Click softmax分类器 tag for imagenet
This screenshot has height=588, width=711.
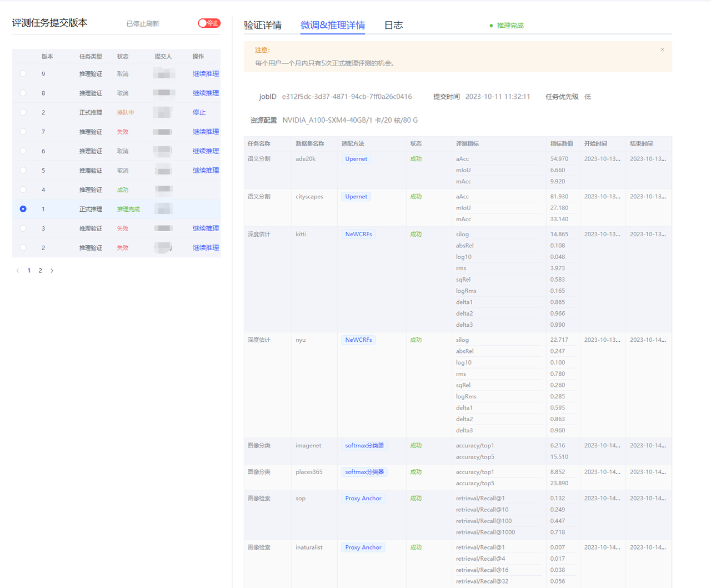click(364, 446)
